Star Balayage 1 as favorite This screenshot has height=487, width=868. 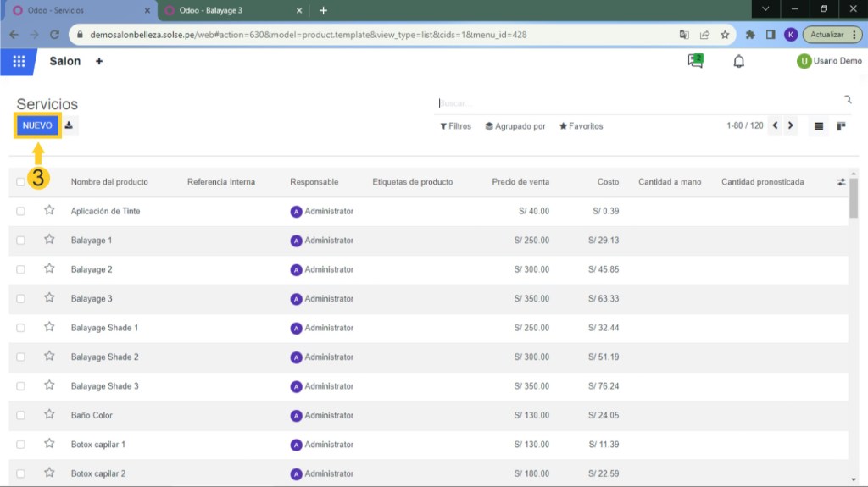coord(49,240)
